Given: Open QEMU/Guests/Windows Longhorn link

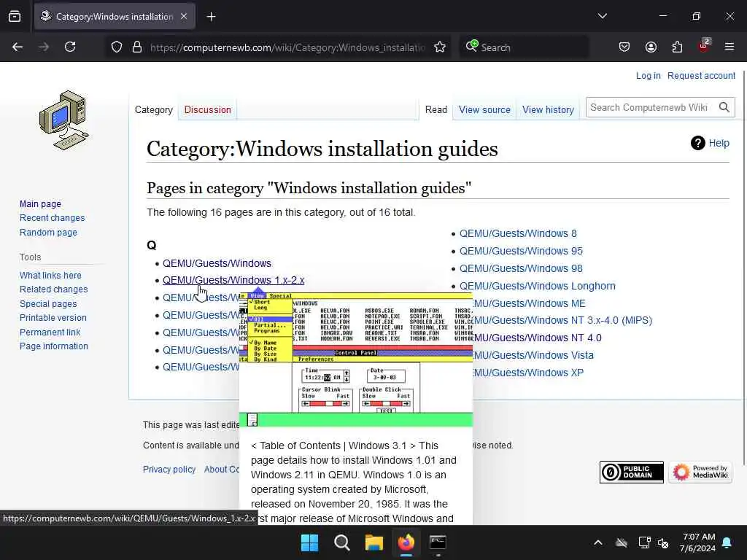Looking at the screenshot, I should pyautogui.click(x=538, y=286).
